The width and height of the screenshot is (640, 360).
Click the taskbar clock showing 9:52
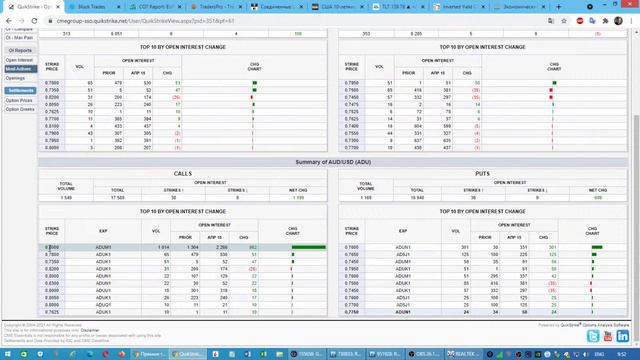622,354
